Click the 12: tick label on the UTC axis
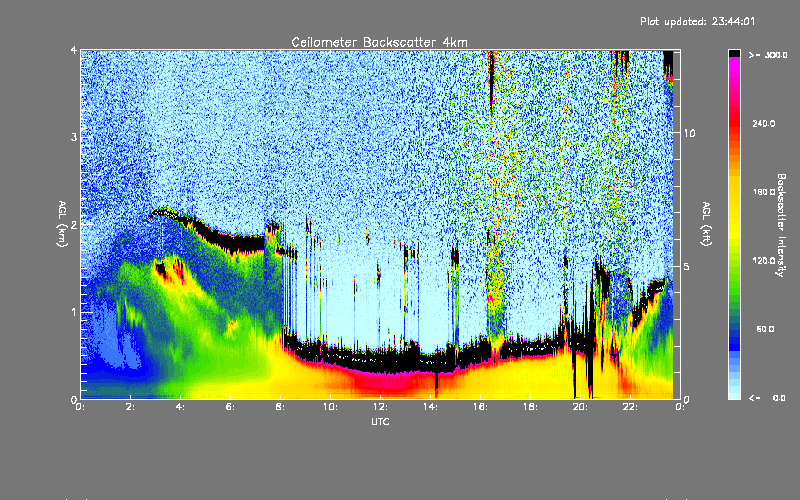The width and height of the screenshot is (800, 500). (x=380, y=407)
